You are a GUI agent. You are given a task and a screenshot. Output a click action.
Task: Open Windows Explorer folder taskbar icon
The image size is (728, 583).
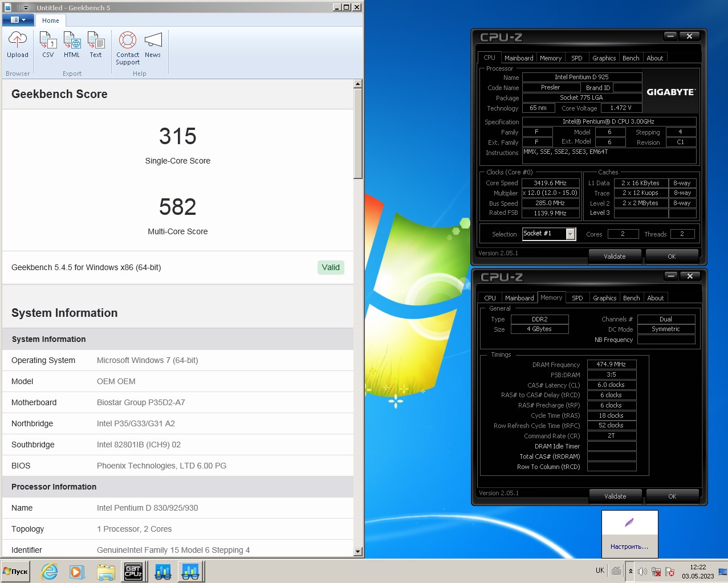pyautogui.click(x=106, y=571)
